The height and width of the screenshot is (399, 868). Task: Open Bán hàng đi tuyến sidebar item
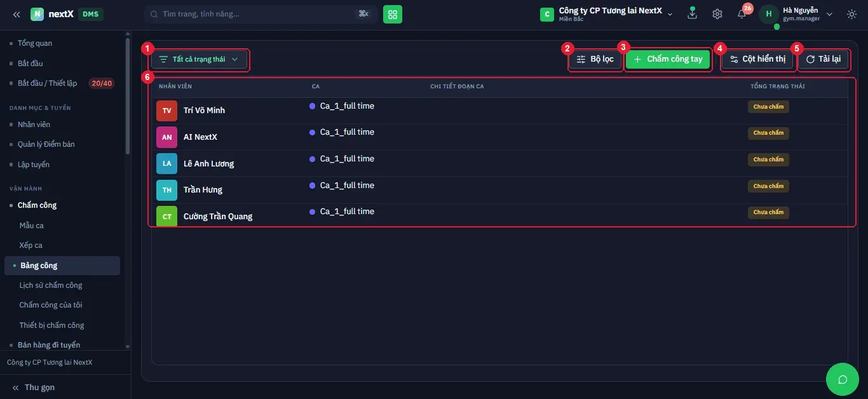click(x=49, y=345)
